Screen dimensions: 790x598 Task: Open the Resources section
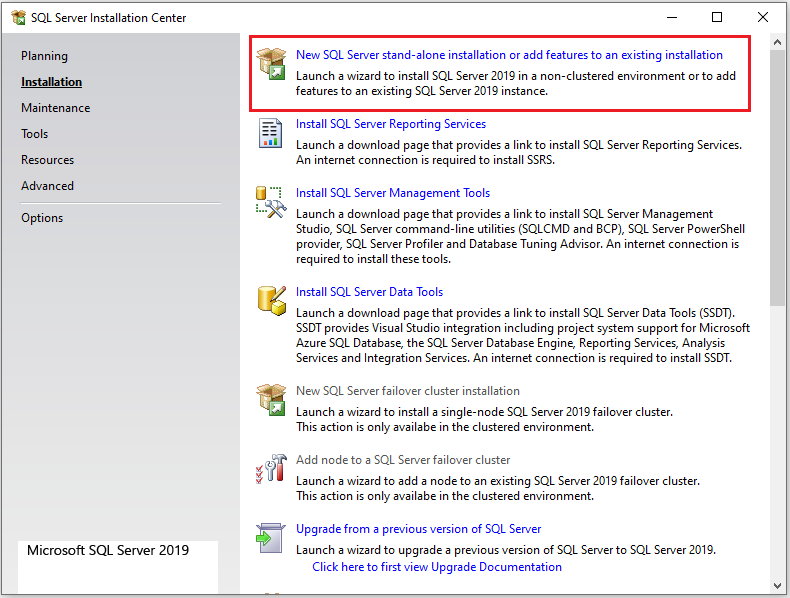(x=48, y=160)
